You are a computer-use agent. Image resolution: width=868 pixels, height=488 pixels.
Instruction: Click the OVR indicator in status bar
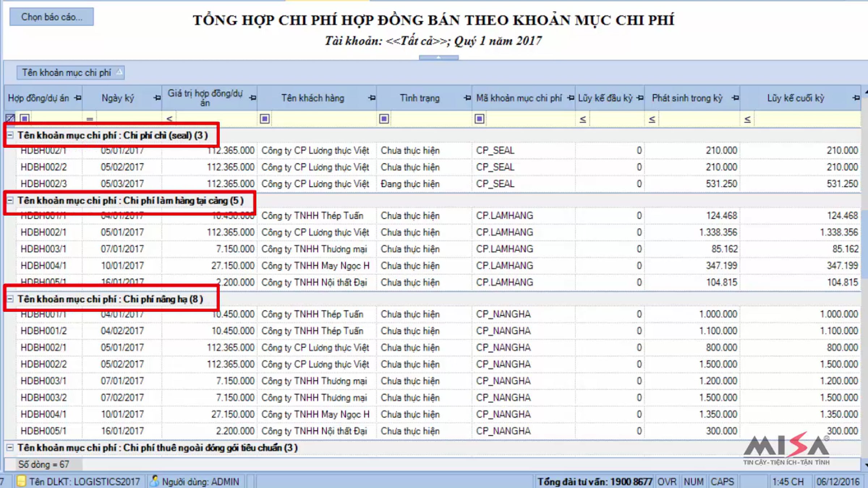click(x=667, y=482)
